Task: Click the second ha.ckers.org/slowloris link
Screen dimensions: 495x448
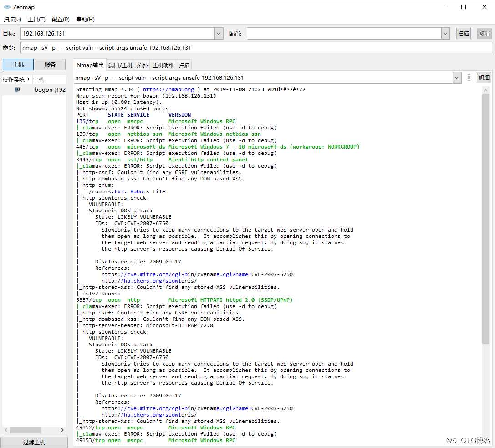Action: [149, 415]
